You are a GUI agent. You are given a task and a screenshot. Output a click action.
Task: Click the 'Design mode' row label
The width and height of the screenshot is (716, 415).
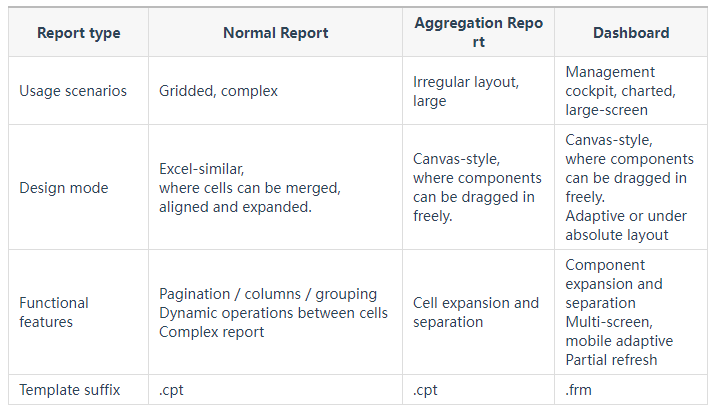[x=79, y=187]
